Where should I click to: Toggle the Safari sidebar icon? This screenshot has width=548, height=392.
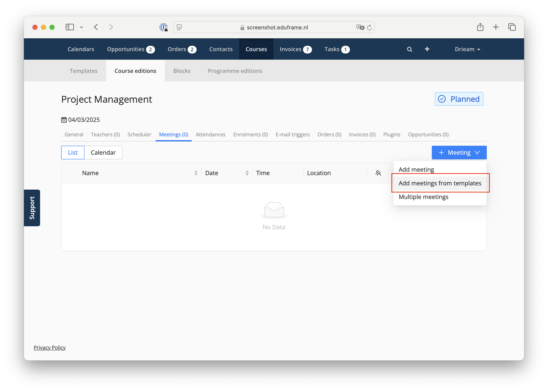click(70, 27)
